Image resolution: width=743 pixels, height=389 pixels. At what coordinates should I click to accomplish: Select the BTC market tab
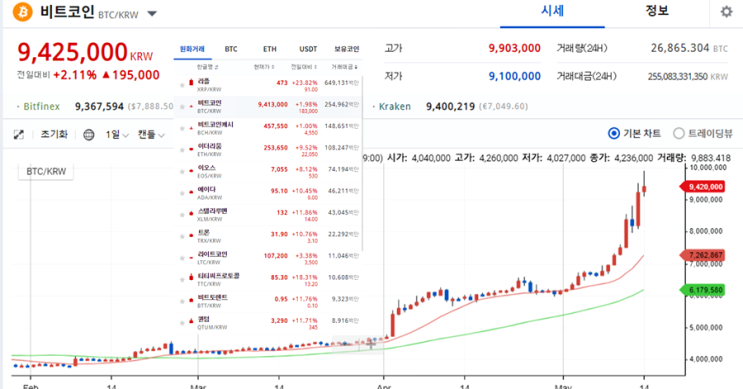(x=231, y=49)
